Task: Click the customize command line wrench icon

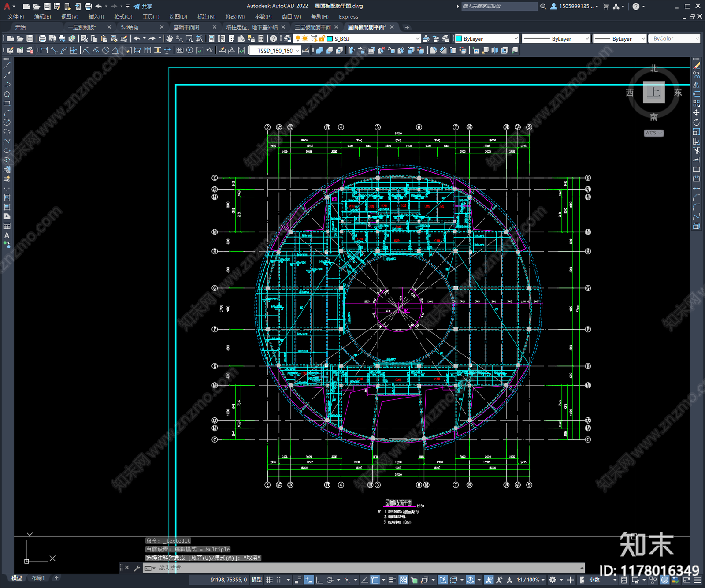Action: coord(137,568)
